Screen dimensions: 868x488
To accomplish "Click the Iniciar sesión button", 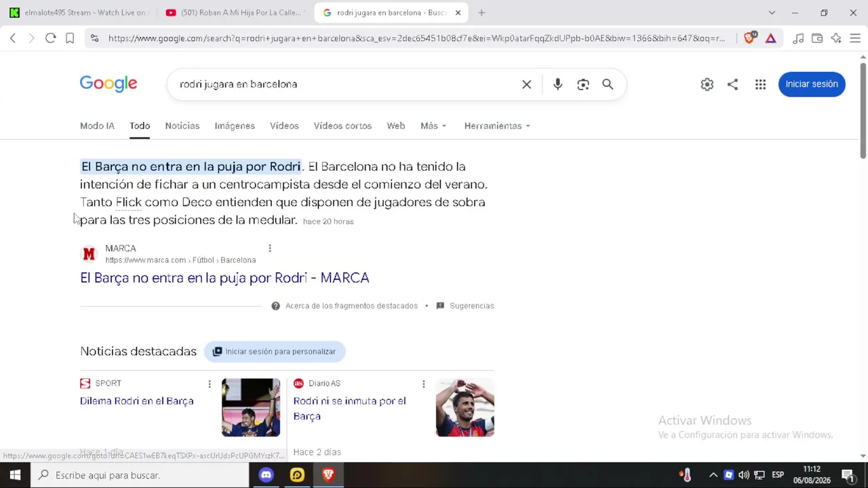I will pos(812,84).
